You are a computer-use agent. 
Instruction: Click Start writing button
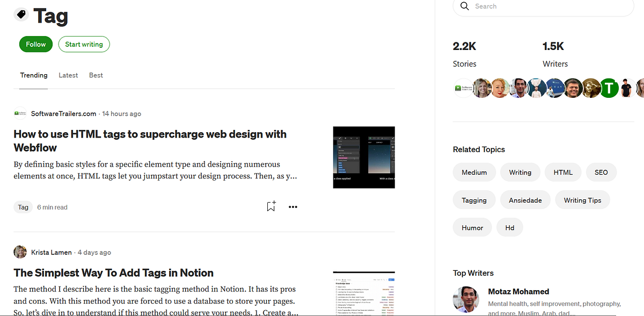(84, 44)
